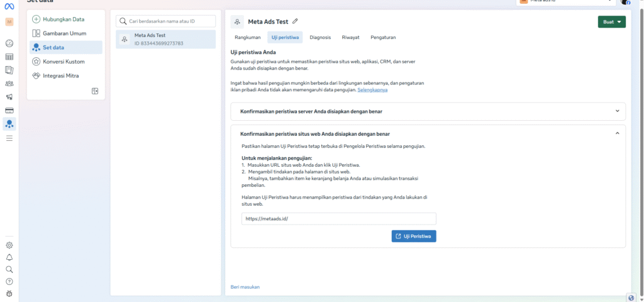This screenshot has width=644, height=302.
Task: Collapse the website events confirmation section
Action: point(617,133)
